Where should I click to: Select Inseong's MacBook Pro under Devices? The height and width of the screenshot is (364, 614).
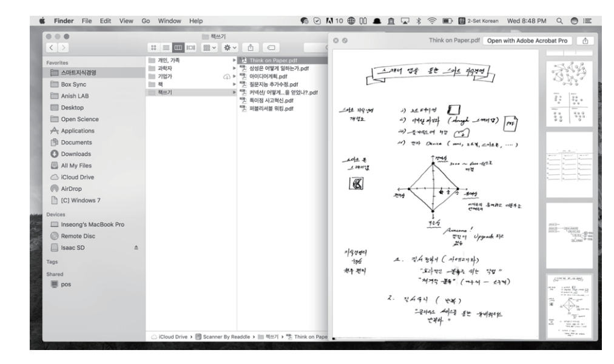[x=93, y=224]
